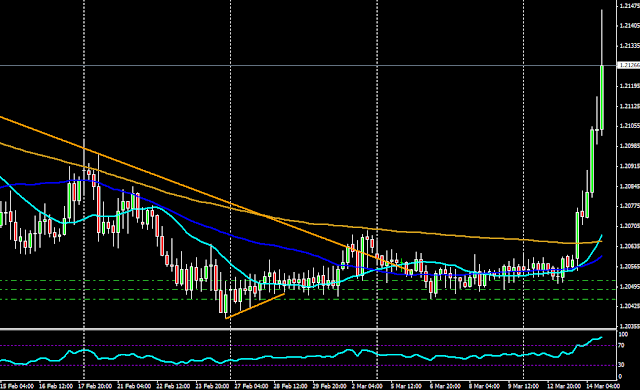This screenshot has height=390, width=640.
Task: Select the 1.20355 price scale label
Action: pyautogui.click(x=629, y=326)
